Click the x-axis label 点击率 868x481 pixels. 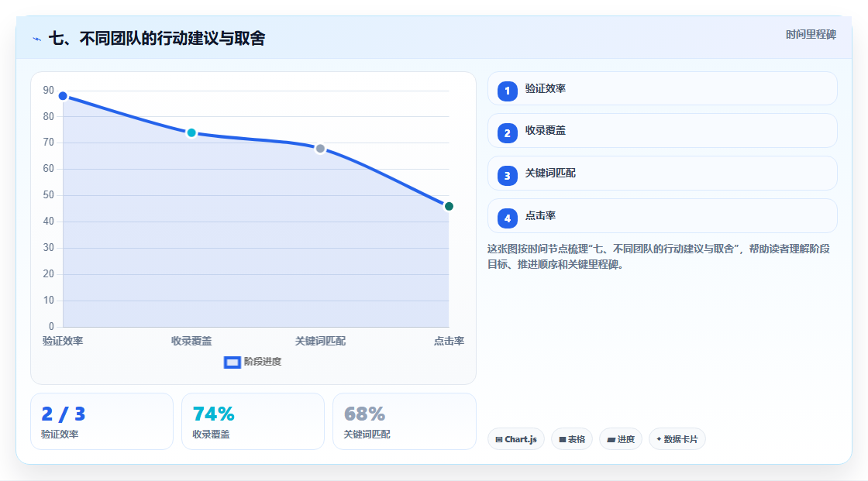[449, 341]
